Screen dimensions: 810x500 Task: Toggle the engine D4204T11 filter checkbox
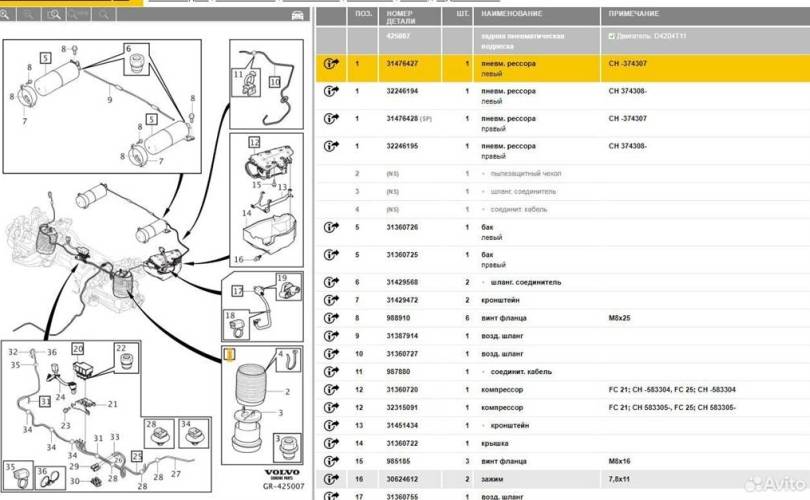tap(612, 36)
